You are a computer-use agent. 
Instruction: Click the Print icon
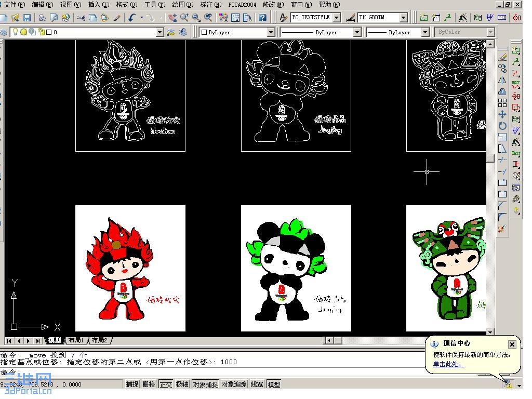pyautogui.click(x=42, y=17)
